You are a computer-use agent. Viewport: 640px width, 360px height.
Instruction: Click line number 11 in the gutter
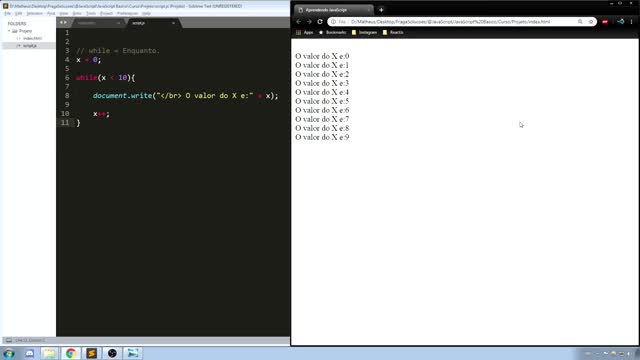click(x=65, y=123)
